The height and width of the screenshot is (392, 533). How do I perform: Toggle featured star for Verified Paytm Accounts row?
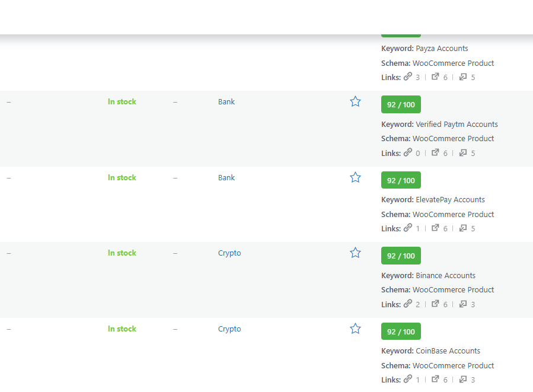click(355, 101)
